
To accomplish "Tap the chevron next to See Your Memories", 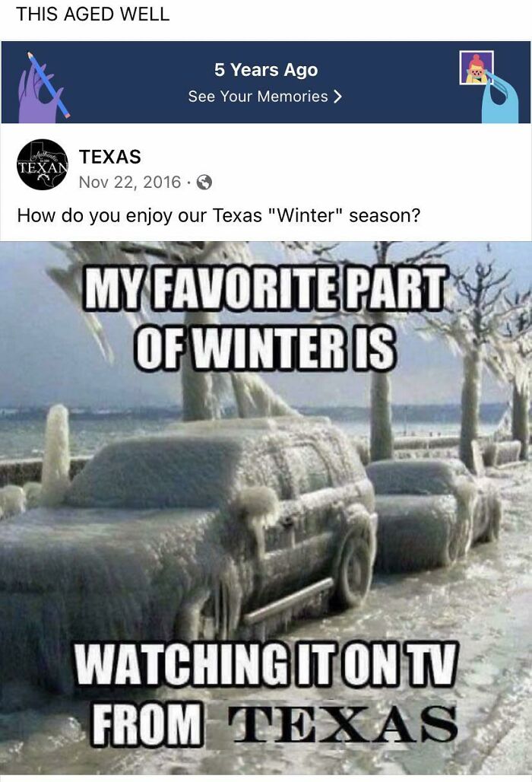I will coord(337,97).
